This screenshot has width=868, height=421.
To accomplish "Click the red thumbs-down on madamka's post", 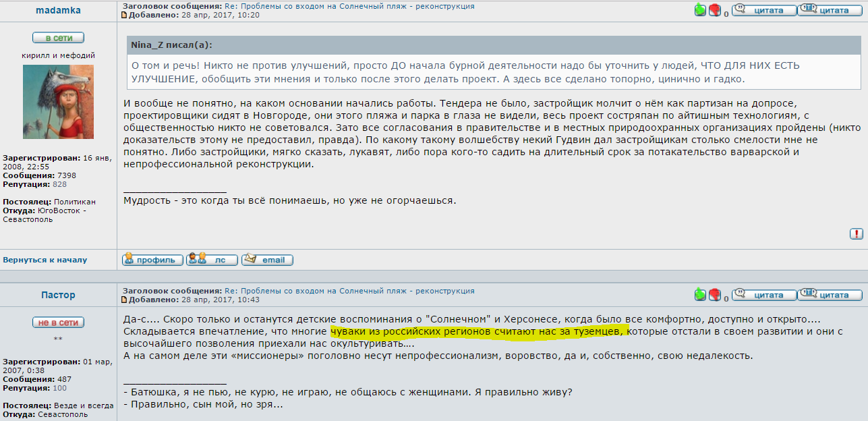I will (715, 10).
